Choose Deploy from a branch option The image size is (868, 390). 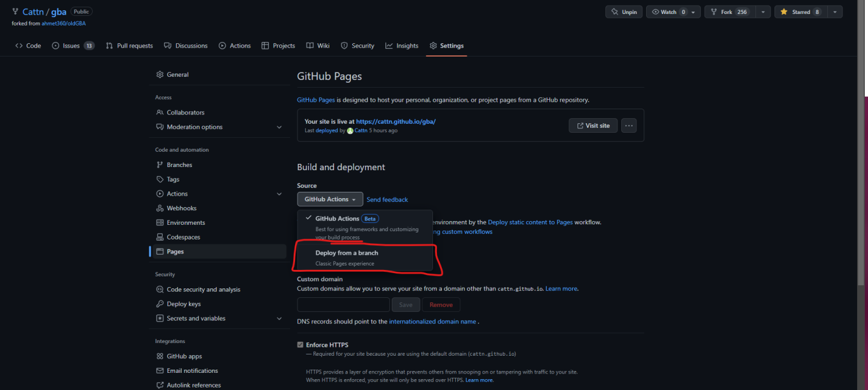pos(347,253)
